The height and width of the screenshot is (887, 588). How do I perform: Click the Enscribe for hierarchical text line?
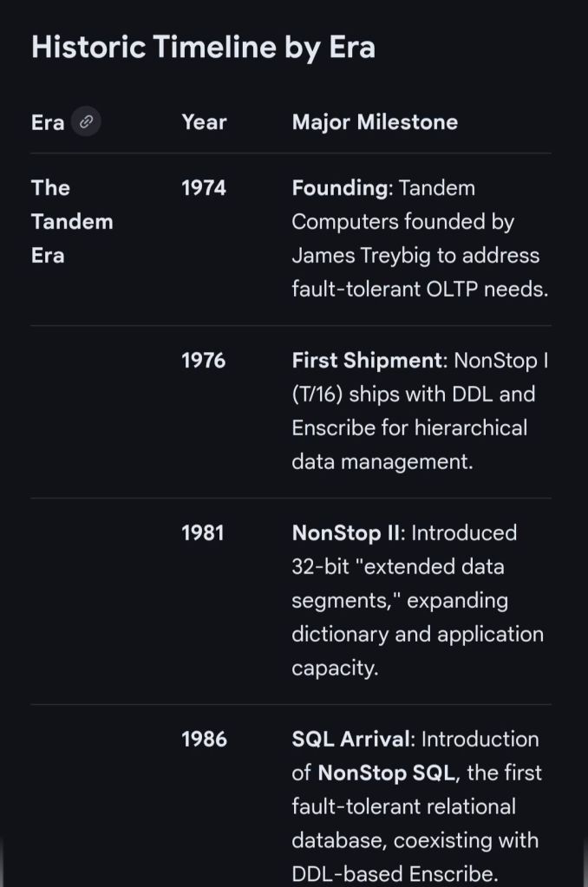click(408, 427)
